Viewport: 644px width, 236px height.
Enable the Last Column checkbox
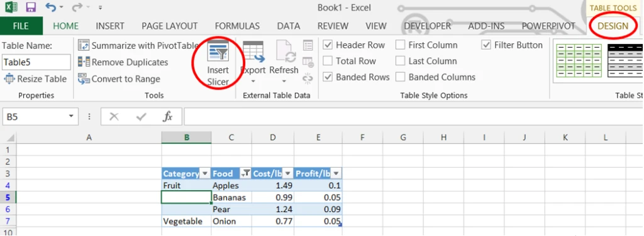(x=400, y=61)
